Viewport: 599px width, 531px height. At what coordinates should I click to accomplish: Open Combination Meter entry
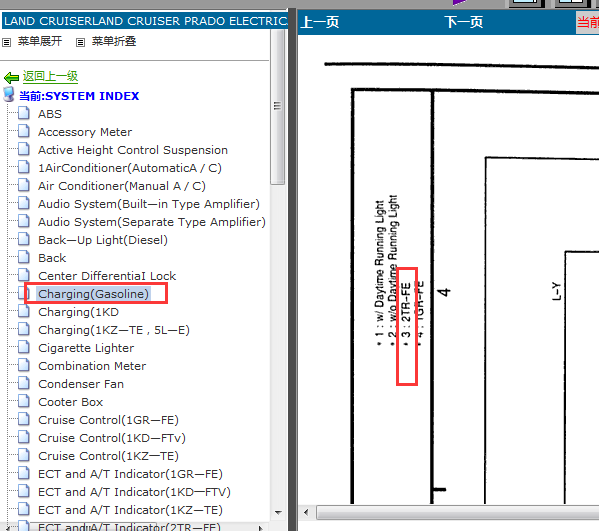pos(92,366)
